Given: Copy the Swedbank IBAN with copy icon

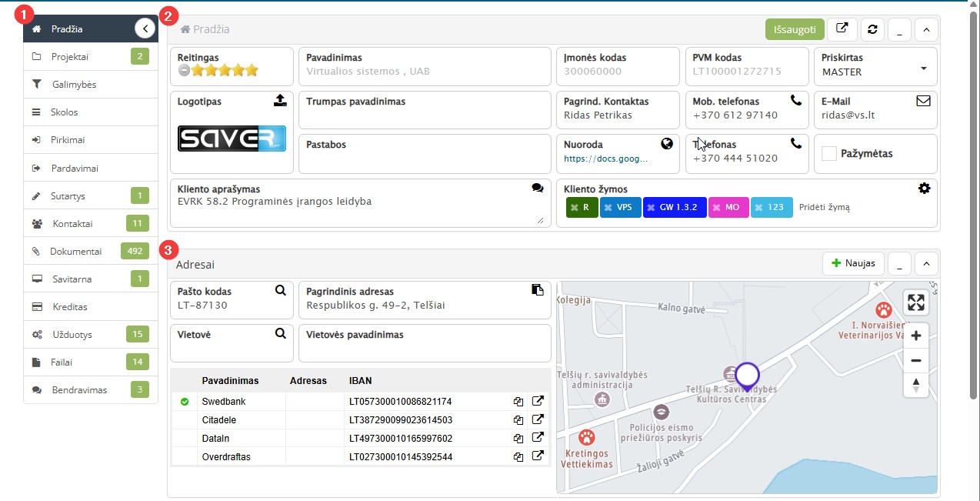Looking at the screenshot, I should point(518,402).
